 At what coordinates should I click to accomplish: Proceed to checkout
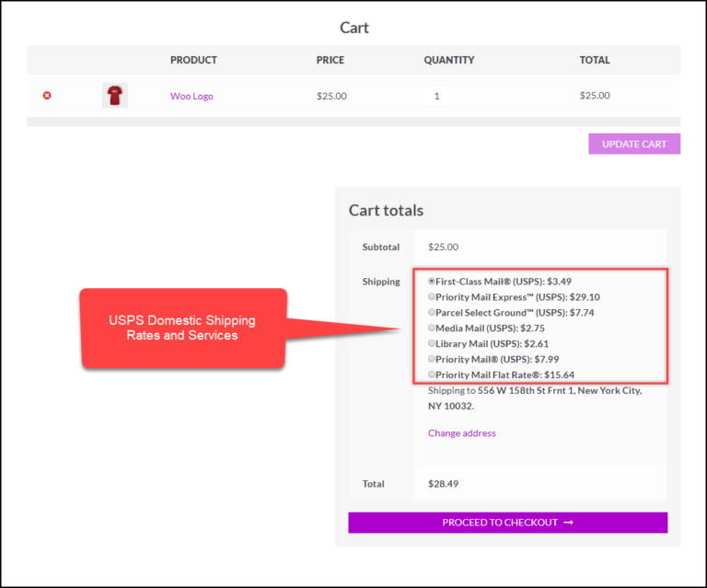point(507,523)
